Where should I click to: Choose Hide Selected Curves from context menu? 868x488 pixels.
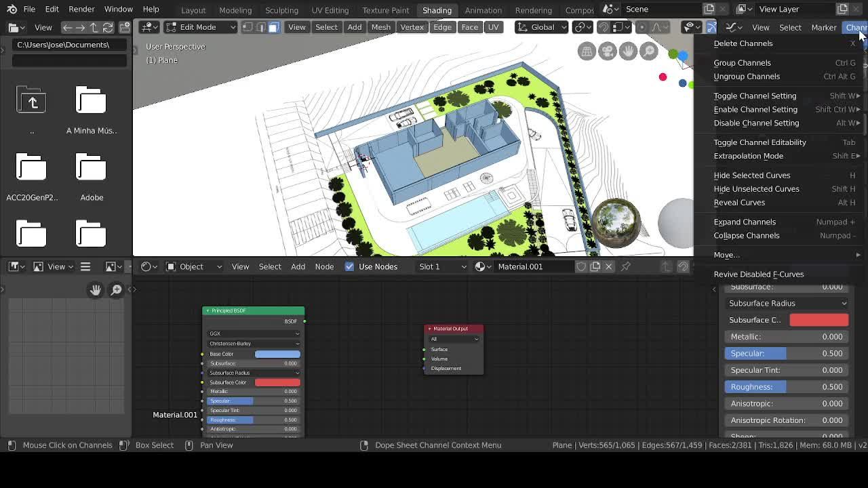[x=751, y=175]
